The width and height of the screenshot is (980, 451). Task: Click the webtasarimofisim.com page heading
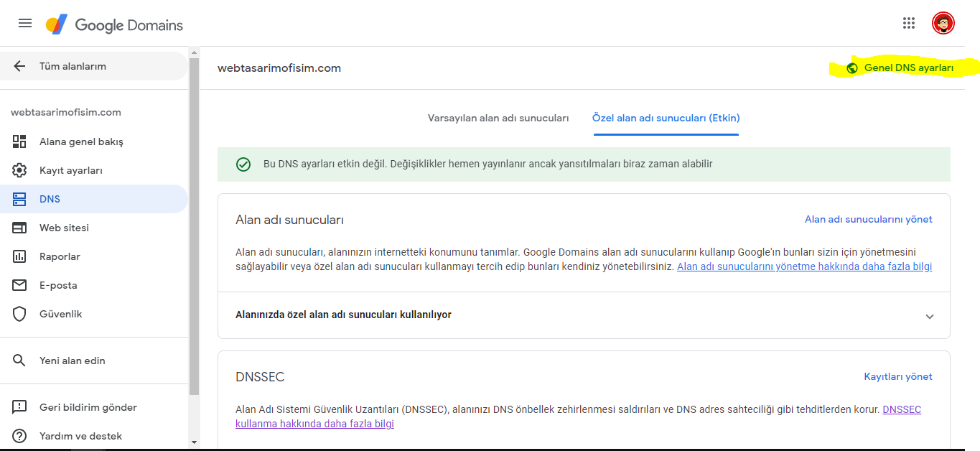pos(279,68)
